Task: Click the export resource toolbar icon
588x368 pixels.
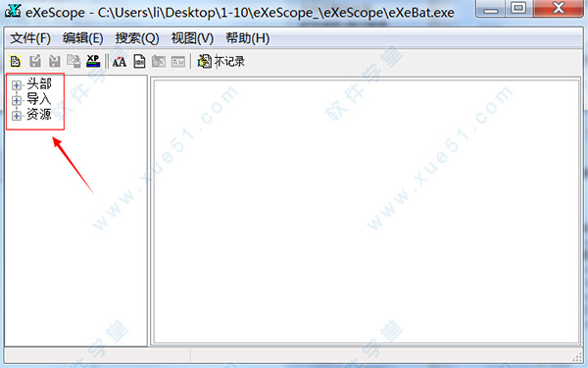Action: [x=35, y=61]
